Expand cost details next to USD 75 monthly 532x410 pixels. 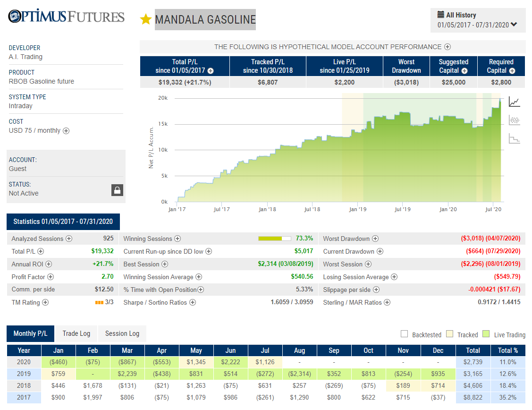point(66,131)
